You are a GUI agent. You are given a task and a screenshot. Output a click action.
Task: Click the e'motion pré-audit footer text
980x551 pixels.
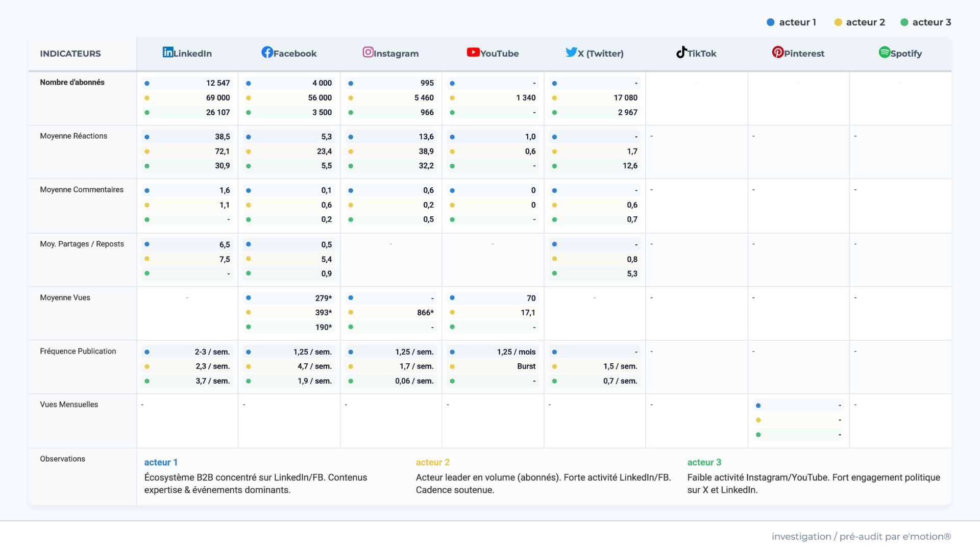(861, 536)
